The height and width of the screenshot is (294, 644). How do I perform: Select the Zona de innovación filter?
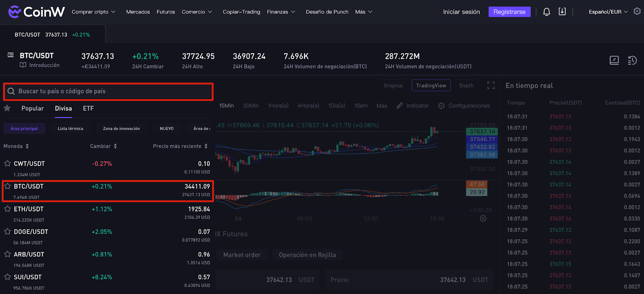coord(122,128)
